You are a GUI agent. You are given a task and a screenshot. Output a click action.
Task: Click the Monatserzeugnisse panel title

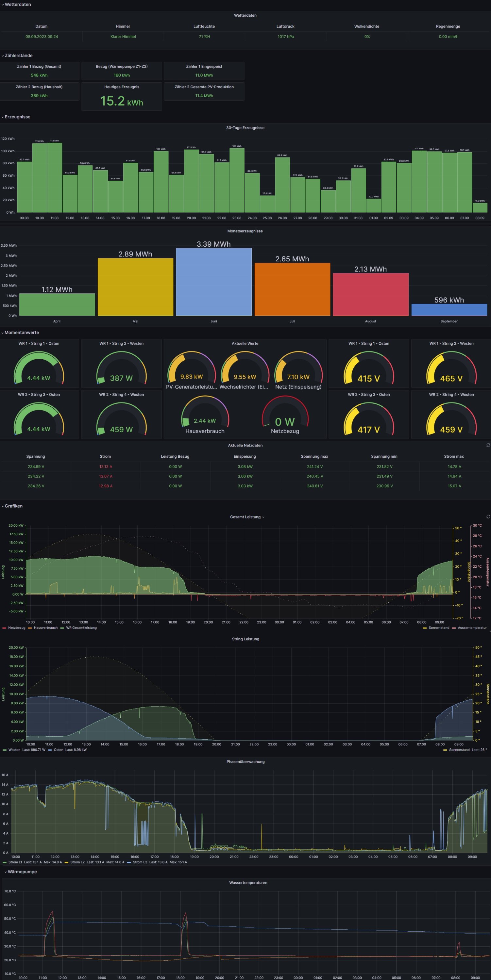[x=245, y=231]
